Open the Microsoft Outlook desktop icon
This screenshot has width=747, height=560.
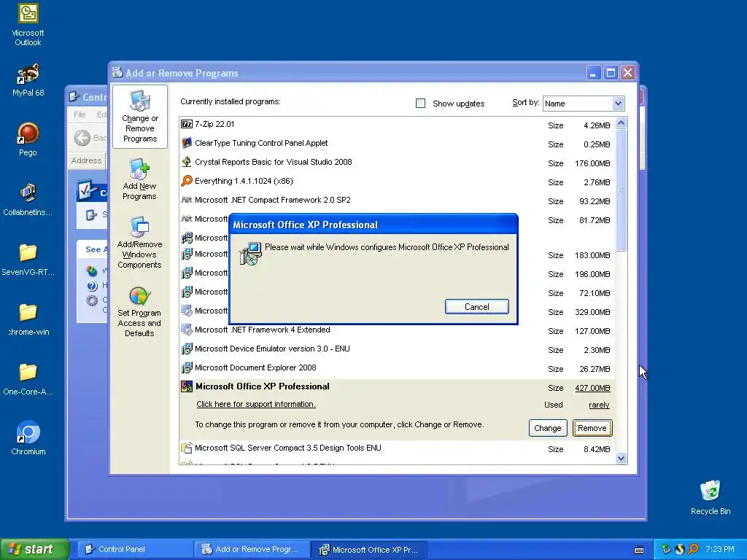pos(28,26)
